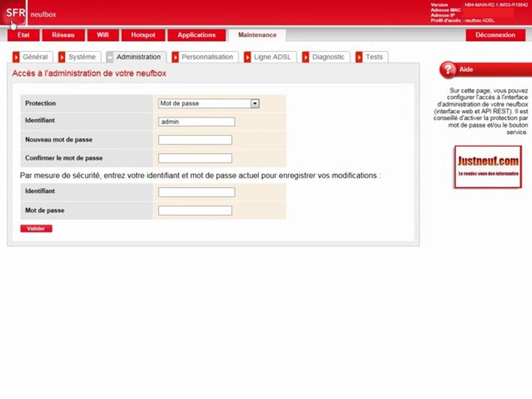Click the Nouveau mot de passe label

tap(59, 140)
